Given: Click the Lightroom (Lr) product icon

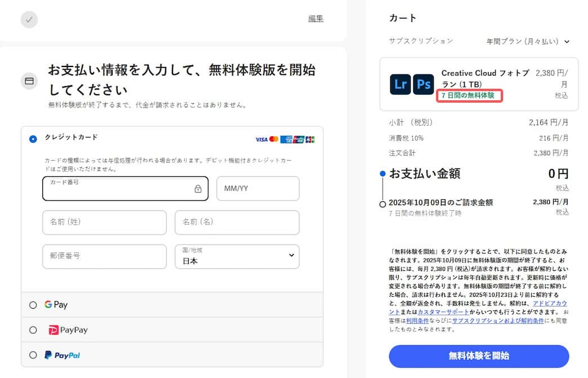Looking at the screenshot, I should [x=400, y=85].
